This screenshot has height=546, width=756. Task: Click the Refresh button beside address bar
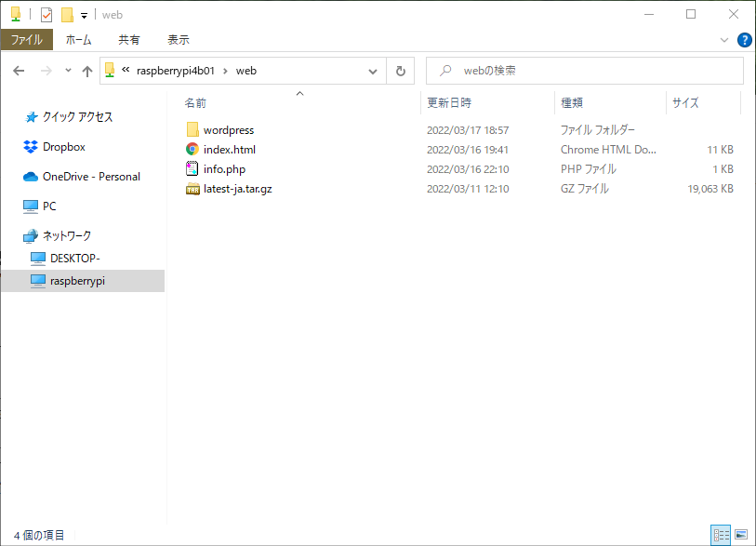tap(401, 71)
